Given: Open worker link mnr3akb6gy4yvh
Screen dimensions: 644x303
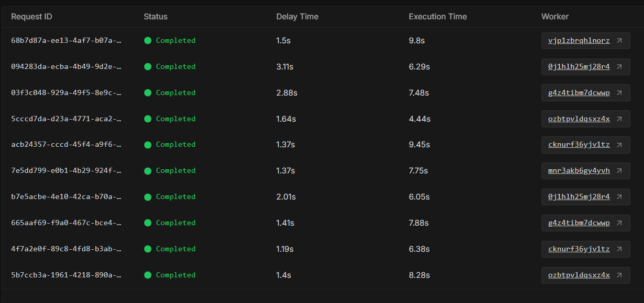Looking at the screenshot, I should [579, 170].
